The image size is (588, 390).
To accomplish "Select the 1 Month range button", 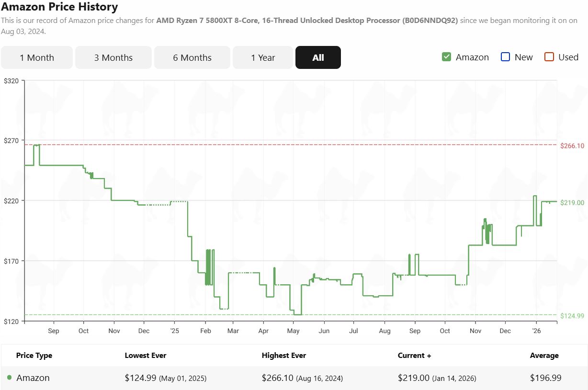I will click(37, 57).
